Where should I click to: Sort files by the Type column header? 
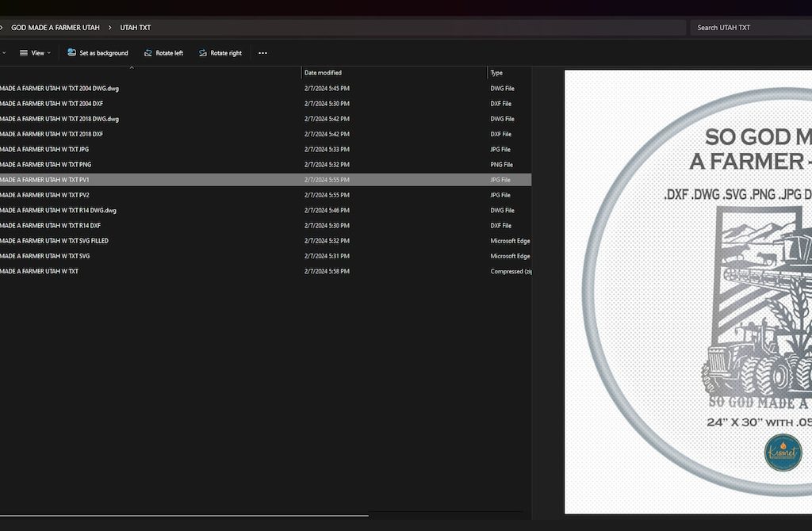496,73
